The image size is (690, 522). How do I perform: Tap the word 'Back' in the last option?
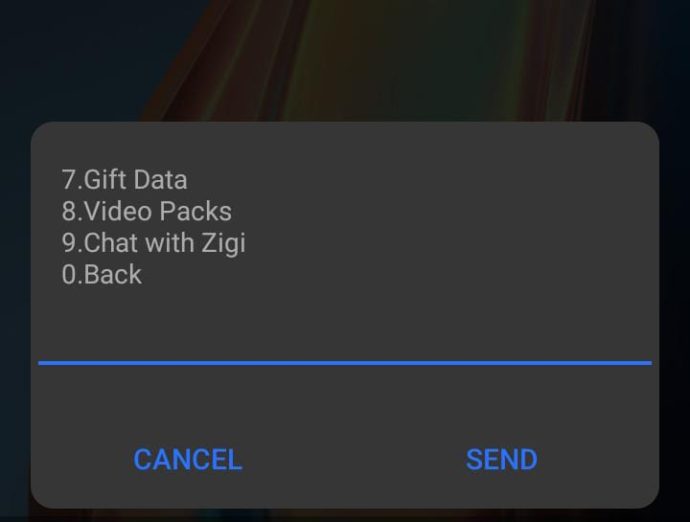click(113, 275)
